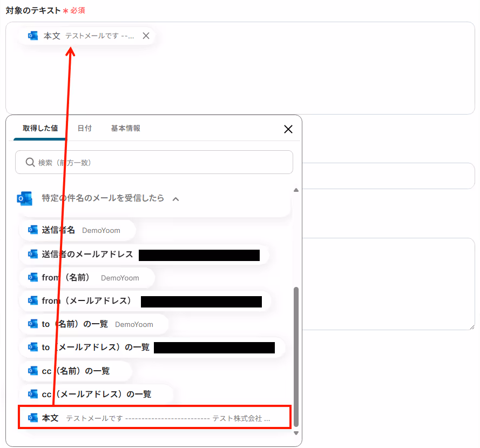Click Outlook icon on from（名前）row
Viewport: 480px width, 448px height.
[x=33, y=277]
